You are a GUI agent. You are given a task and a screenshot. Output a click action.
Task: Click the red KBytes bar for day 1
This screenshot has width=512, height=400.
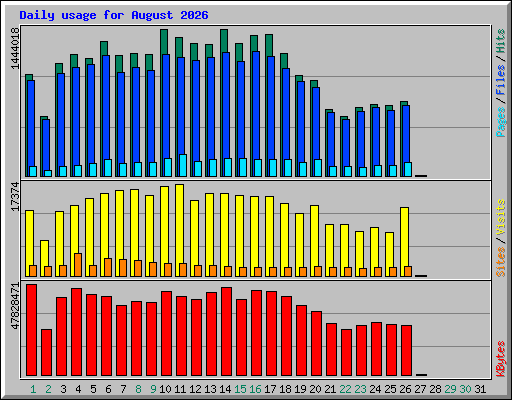31,330
